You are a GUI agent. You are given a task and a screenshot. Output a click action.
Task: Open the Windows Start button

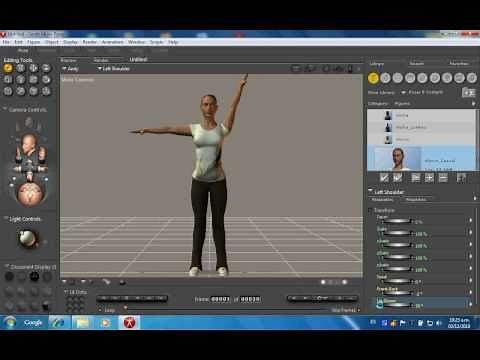[x=10, y=322]
